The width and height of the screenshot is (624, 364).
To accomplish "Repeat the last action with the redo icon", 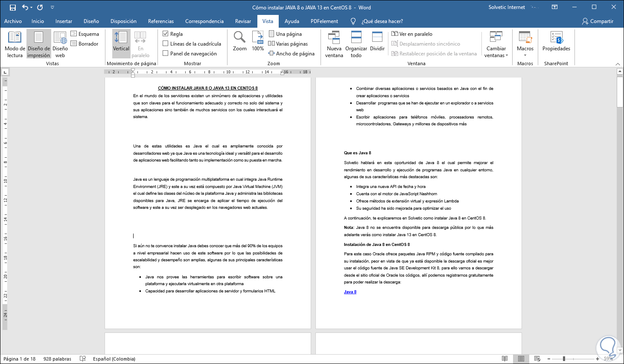I will coord(40,7).
